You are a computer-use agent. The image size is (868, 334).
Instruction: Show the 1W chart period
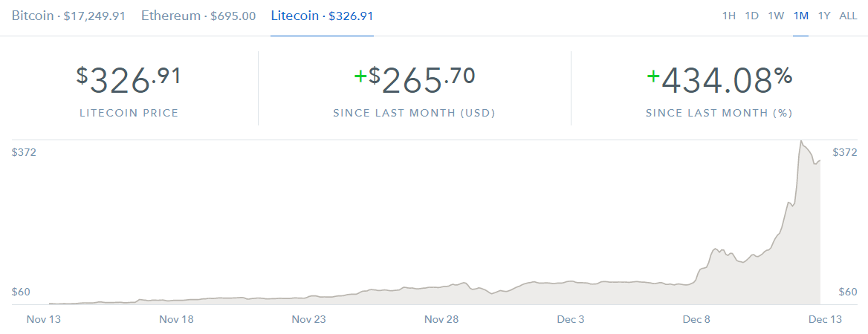pyautogui.click(x=776, y=16)
